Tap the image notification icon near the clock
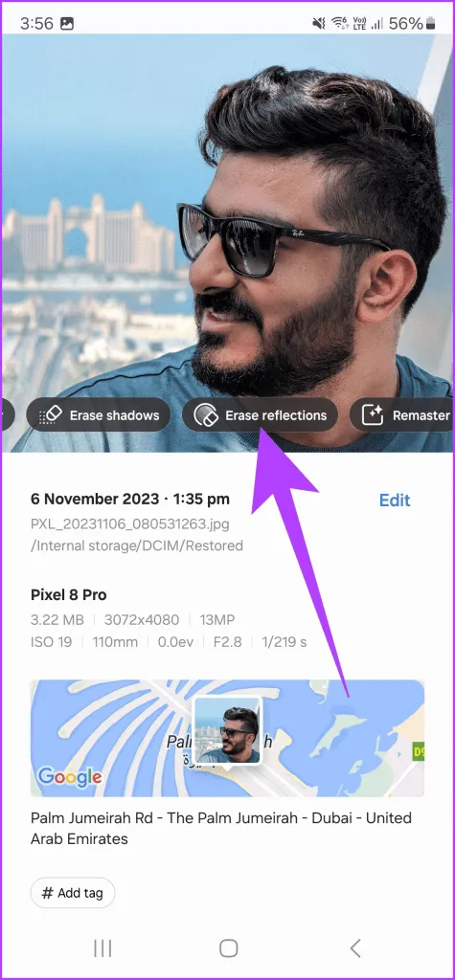The height and width of the screenshot is (980, 455). [67, 24]
